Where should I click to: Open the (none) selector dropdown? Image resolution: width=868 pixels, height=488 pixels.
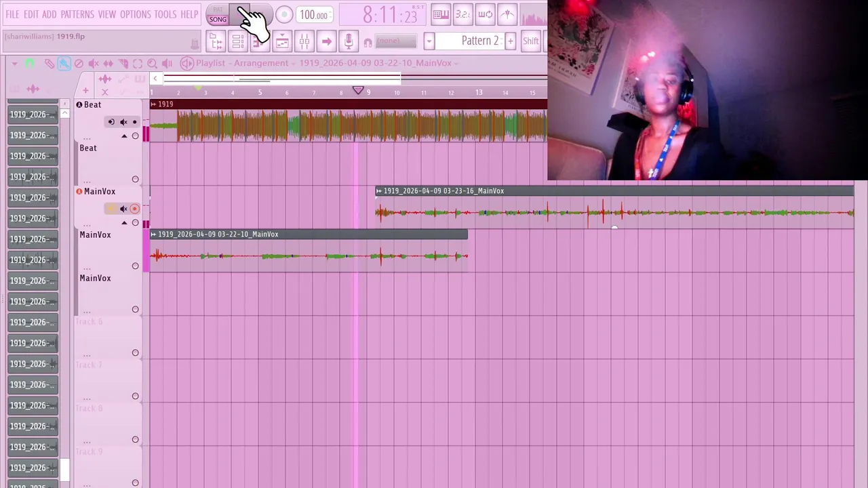tap(396, 41)
